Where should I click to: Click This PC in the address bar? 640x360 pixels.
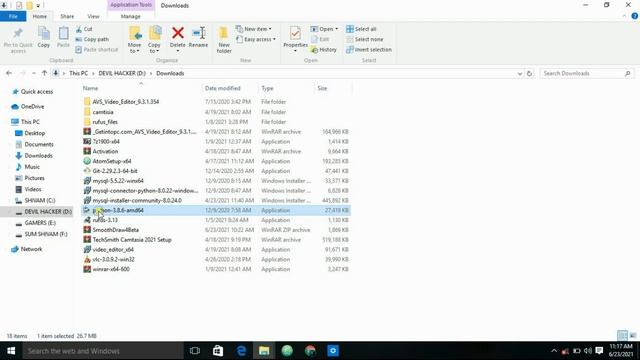(78, 73)
